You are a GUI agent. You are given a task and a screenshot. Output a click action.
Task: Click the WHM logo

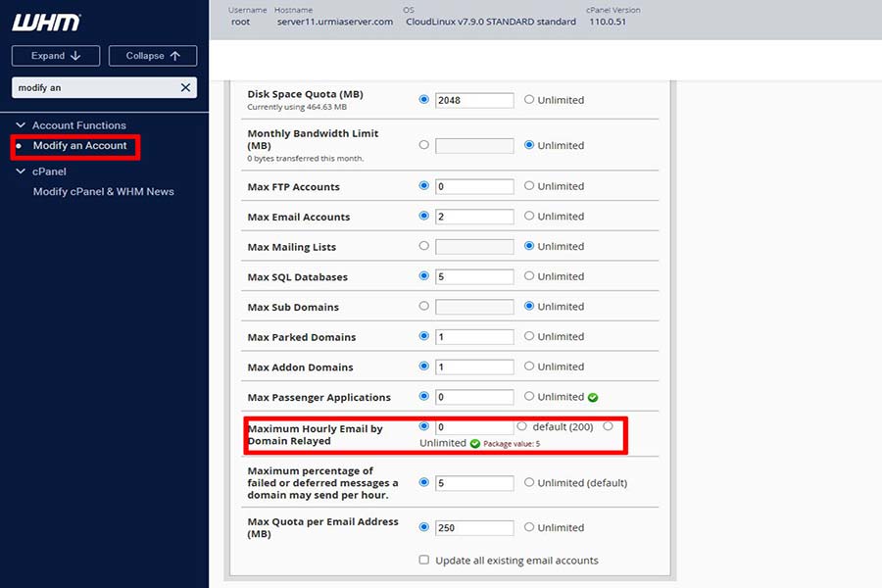click(47, 22)
